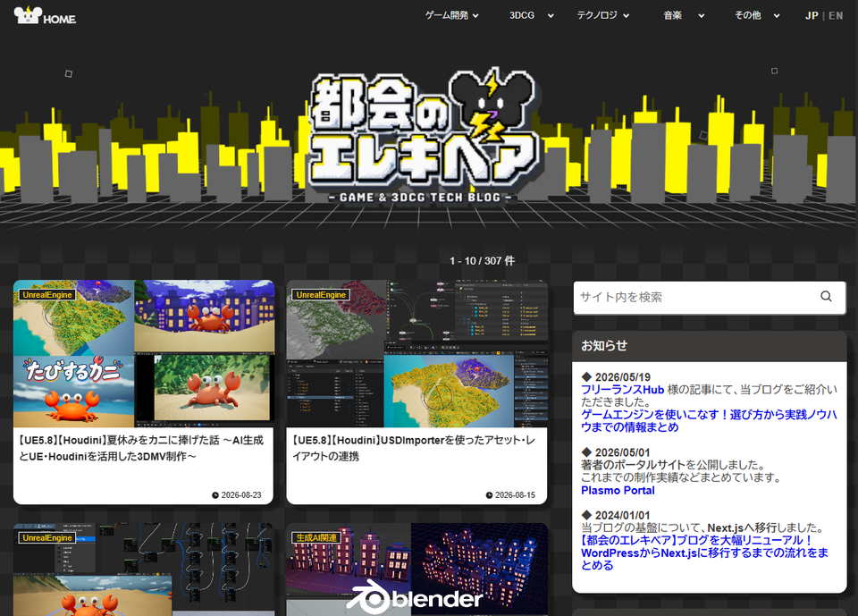Image resolution: width=858 pixels, height=616 pixels.
Task: Click the 1 - 10 / 307 件 counter
Action: (482, 261)
